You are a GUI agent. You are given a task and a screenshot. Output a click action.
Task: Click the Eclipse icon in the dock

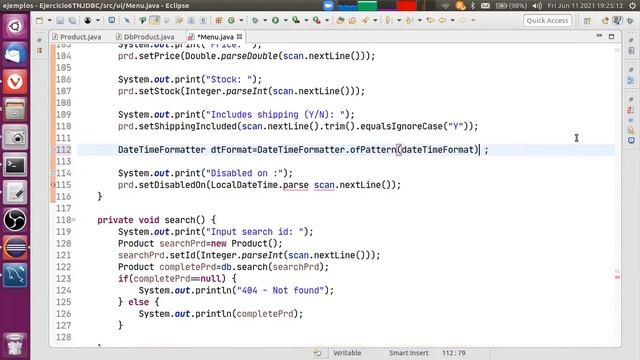[x=15, y=247]
